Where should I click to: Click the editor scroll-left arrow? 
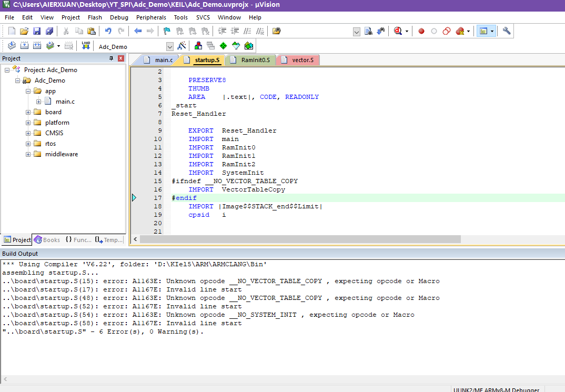(x=136, y=239)
